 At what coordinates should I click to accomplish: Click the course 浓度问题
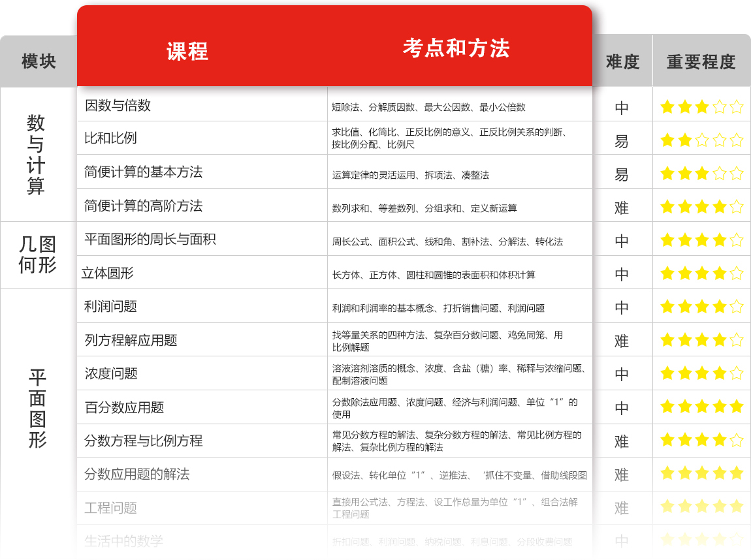coord(110,373)
